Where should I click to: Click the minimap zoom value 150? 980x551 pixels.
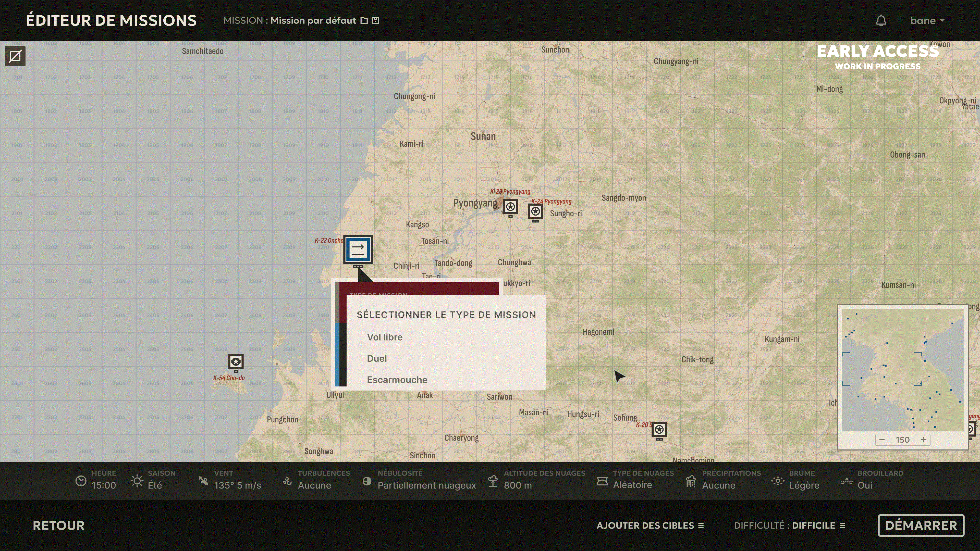[902, 440]
